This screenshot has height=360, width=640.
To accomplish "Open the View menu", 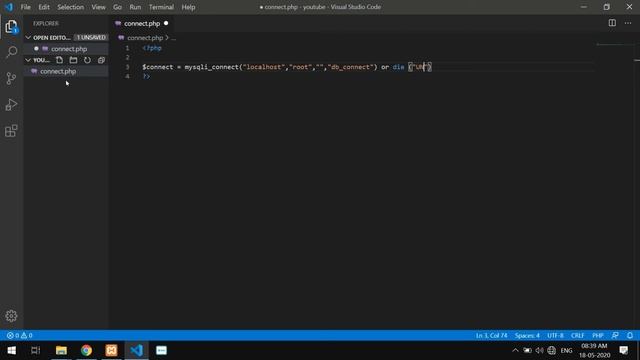I will point(98,7).
